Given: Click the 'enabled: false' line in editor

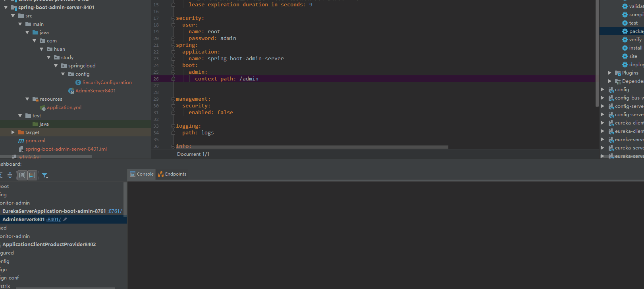Looking at the screenshot, I should (x=211, y=113).
